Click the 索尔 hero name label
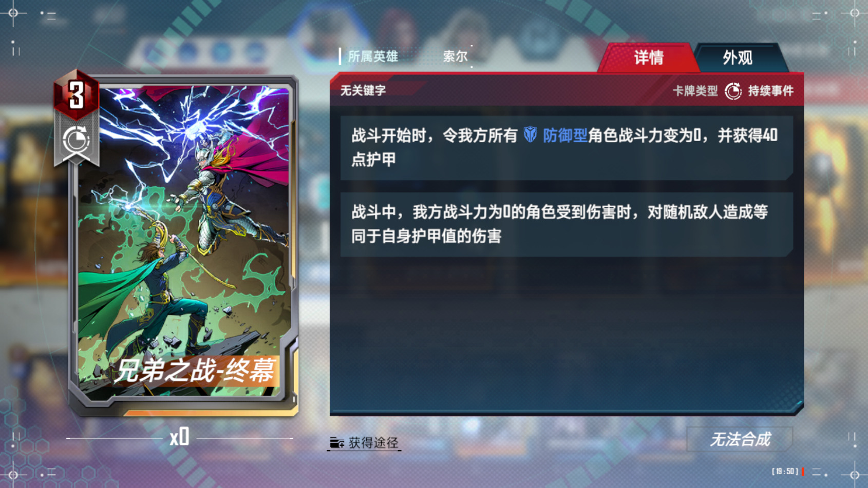The height and width of the screenshot is (488, 868). [x=455, y=56]
